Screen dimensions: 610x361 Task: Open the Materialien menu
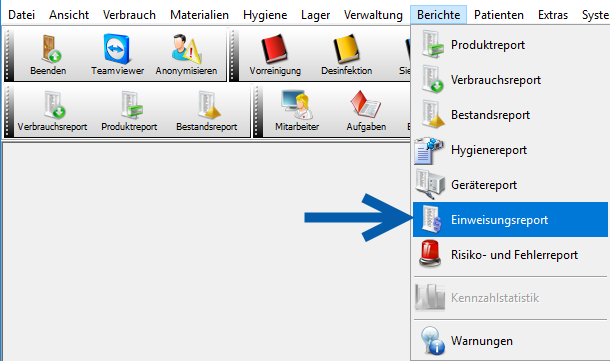click(199, 15)
